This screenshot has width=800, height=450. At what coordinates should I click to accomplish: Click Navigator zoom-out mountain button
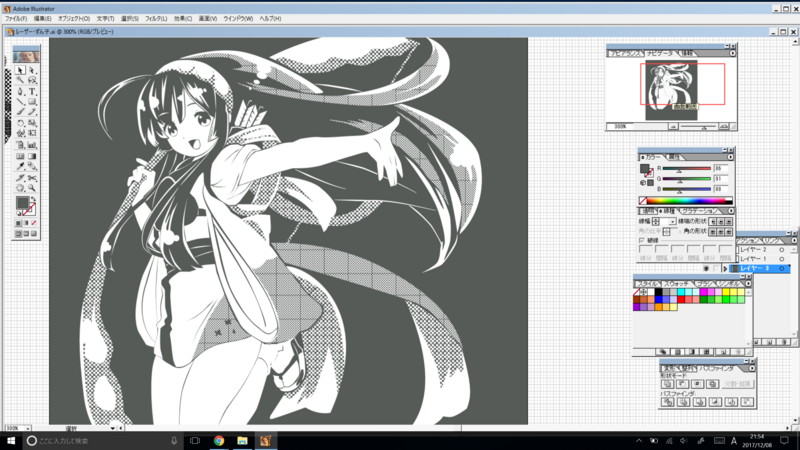[x=673, y=126]
